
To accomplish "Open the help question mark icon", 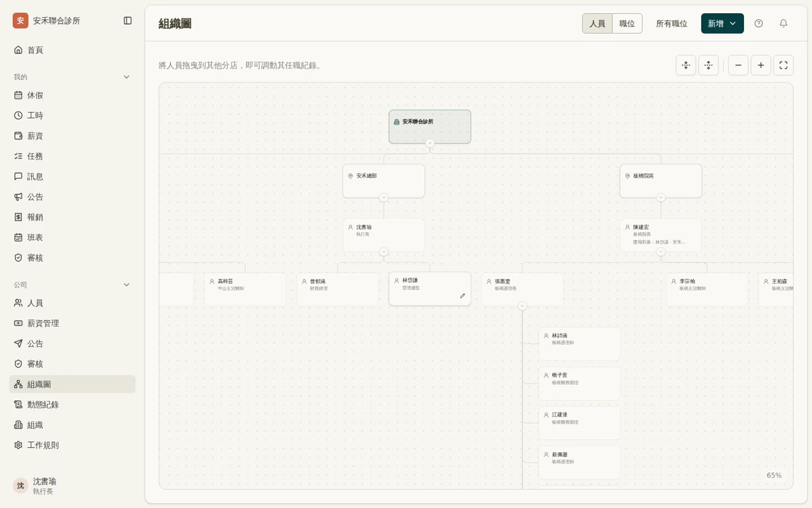I will (759, 23).
